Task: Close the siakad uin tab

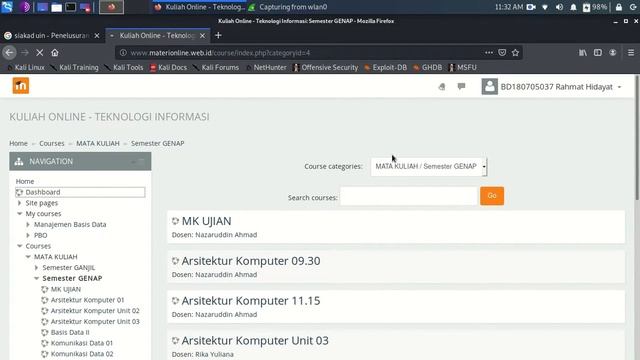Action: coord(97,36)
